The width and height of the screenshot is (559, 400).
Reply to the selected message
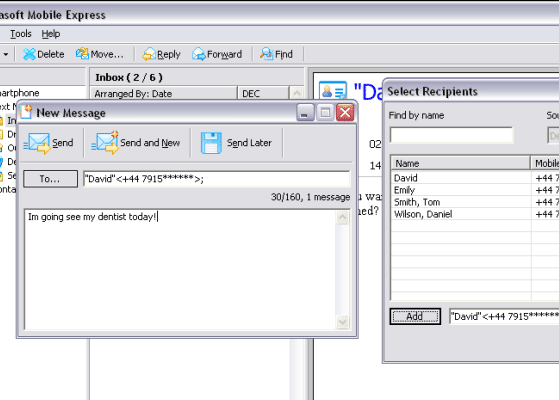161,54
